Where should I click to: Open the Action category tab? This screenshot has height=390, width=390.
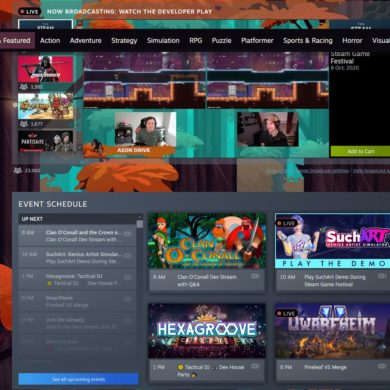[x=50, y=41]
